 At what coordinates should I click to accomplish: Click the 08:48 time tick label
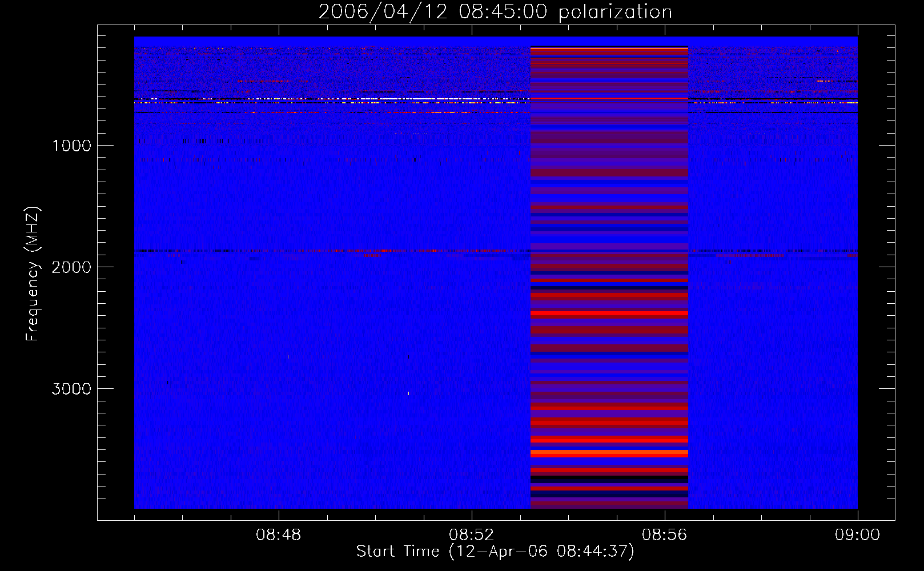(x=279, y=535)
